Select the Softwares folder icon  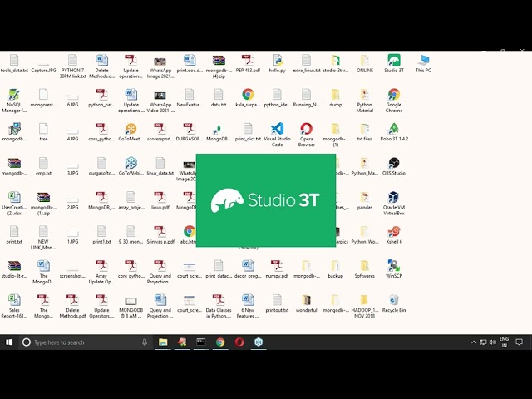point(364,269)
